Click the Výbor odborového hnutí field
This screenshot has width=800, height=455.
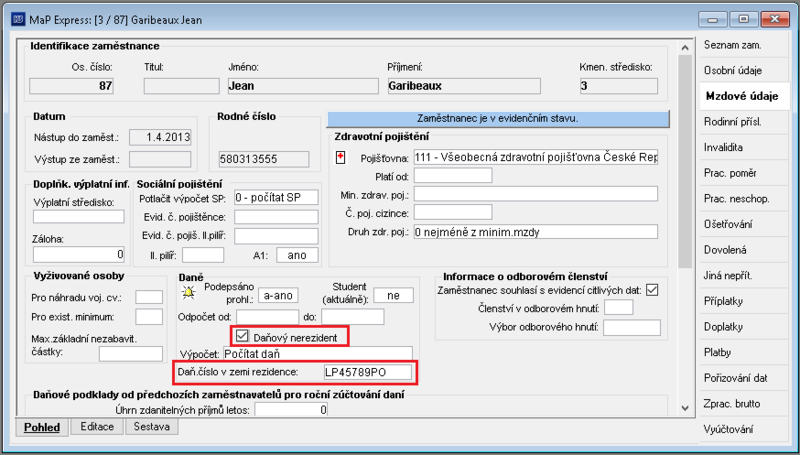pos(632,327)
